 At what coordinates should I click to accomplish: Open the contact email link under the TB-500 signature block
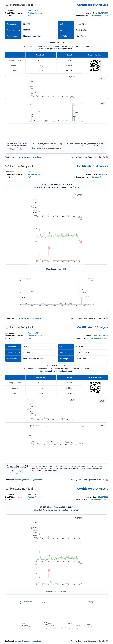[28, 480]
